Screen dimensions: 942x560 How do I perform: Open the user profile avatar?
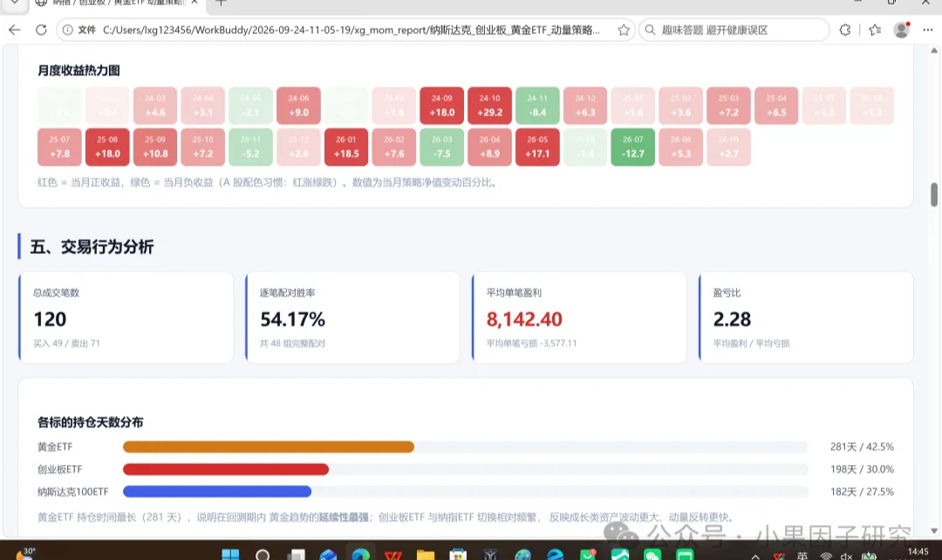point(901,30)
